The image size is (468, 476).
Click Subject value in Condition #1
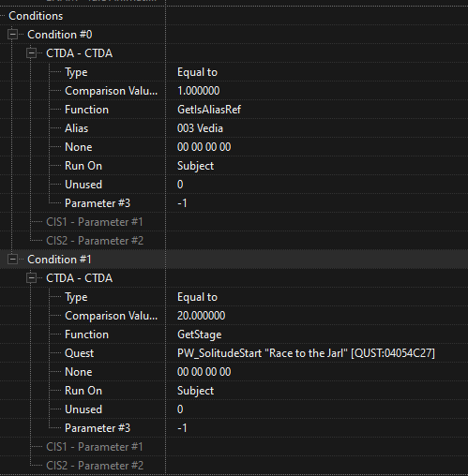point(195,391)
